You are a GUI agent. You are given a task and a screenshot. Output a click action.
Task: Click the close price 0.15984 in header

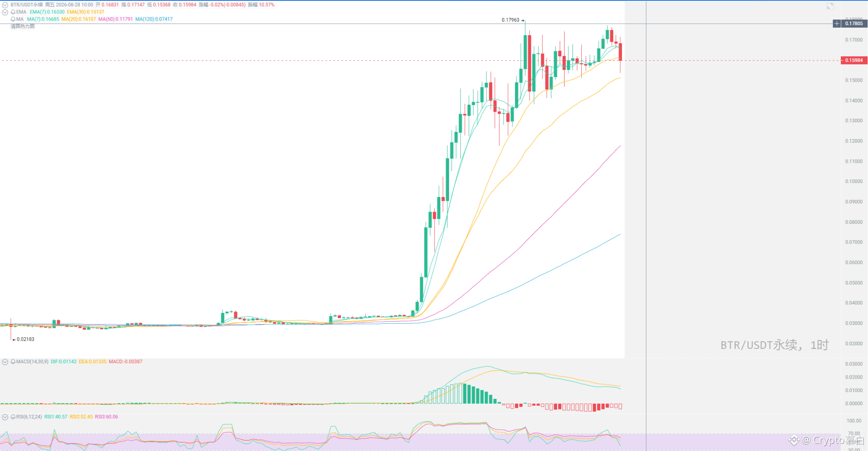point(187,5)
